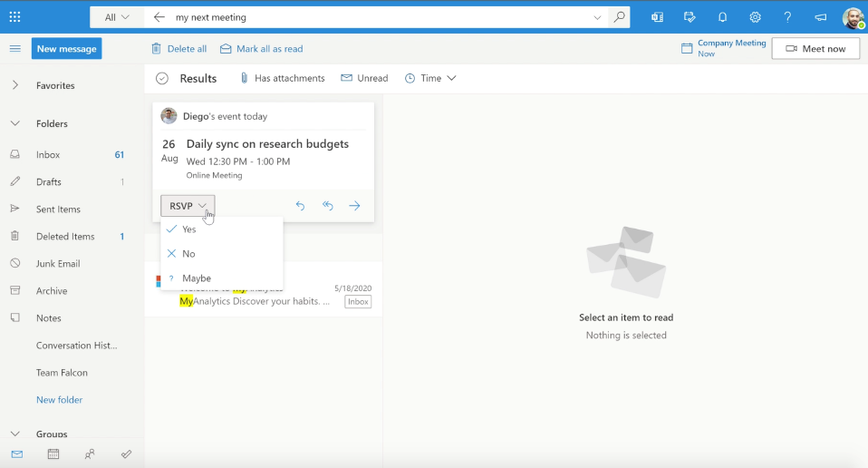Screen dimensions: 868x468
Task: Collapse the Folders section
Action: click(x=14, y=123)
